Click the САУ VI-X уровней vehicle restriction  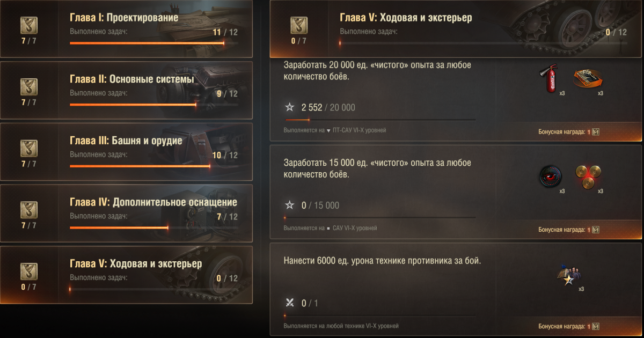352,228
